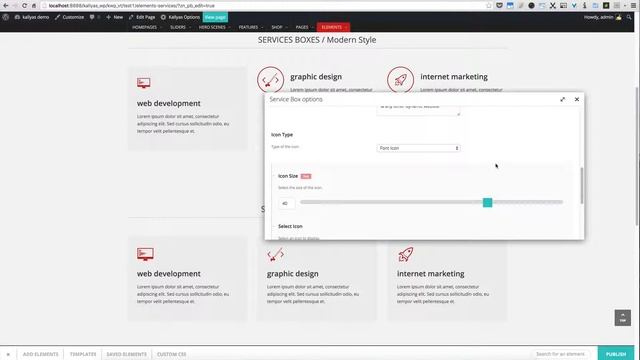Open the PAGES nav dropdown
Screen dimensions: 640x360
304,27
